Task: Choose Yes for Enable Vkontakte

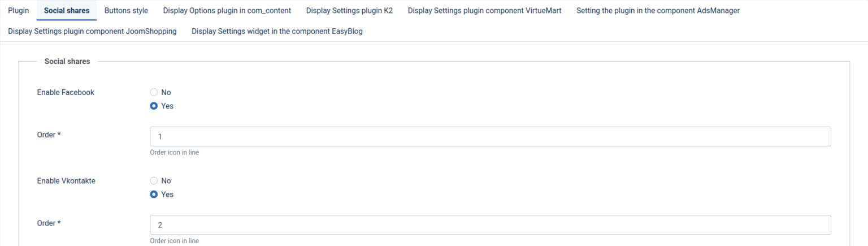Action: [x=154, y=195]
